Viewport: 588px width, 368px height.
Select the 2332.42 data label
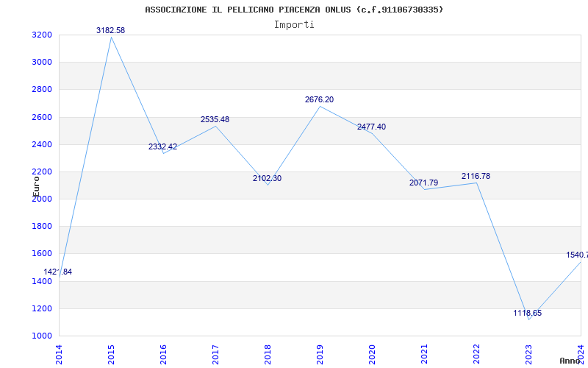(x=162, y=146)
